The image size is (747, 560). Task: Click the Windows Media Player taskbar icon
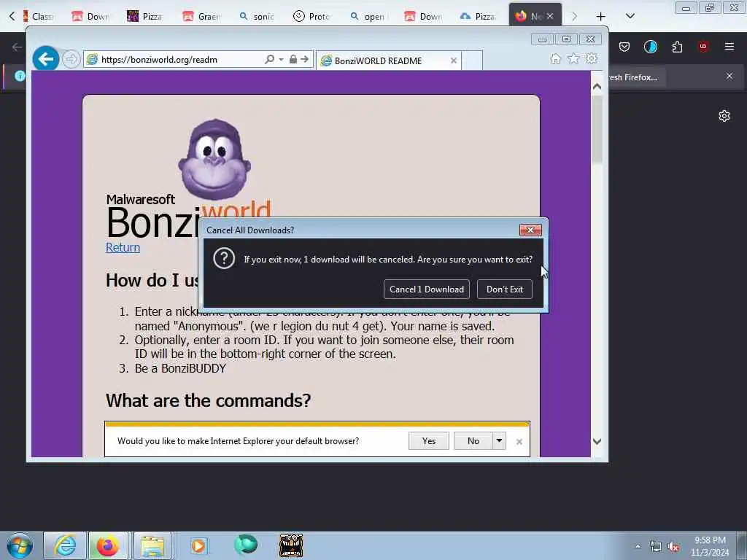198,545
